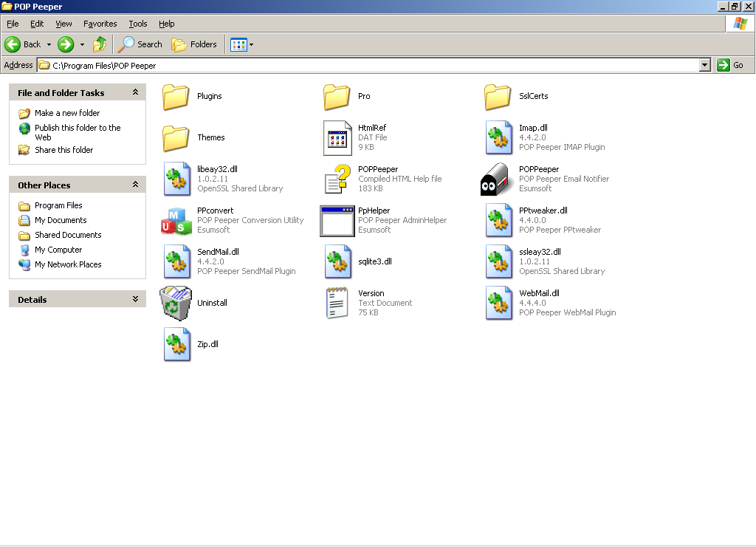Click the HtmlRef file name
The width and height of the screenshot is (756, 548).
click(x=372, y=128)
